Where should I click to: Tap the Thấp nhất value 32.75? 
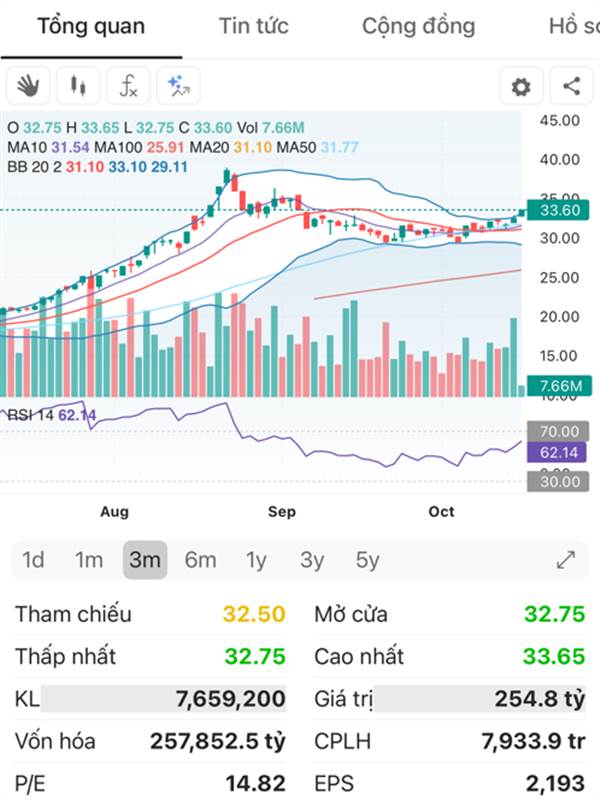pos(255,657)
